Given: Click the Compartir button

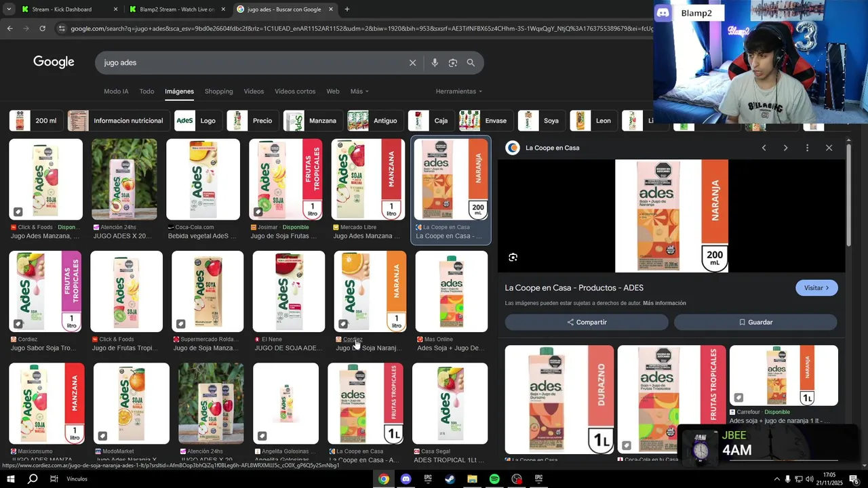Looking at the screenshot, I should coord(587,323).
